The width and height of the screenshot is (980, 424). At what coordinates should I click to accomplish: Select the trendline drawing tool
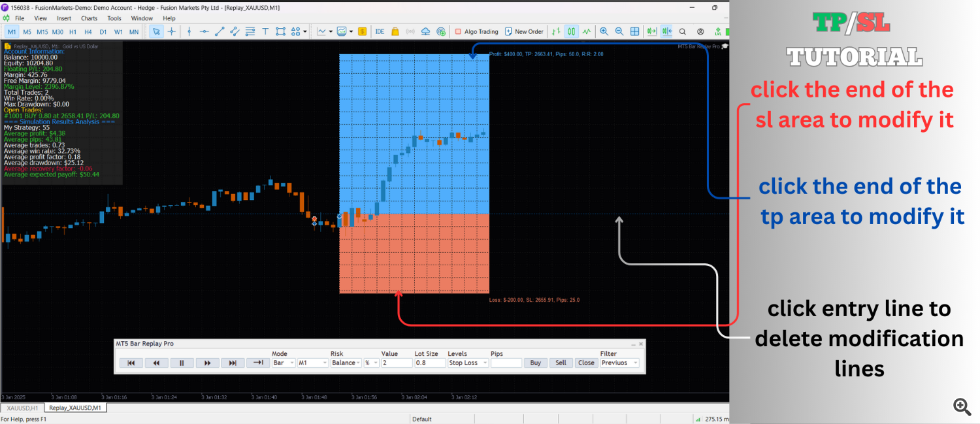(220, 31)
